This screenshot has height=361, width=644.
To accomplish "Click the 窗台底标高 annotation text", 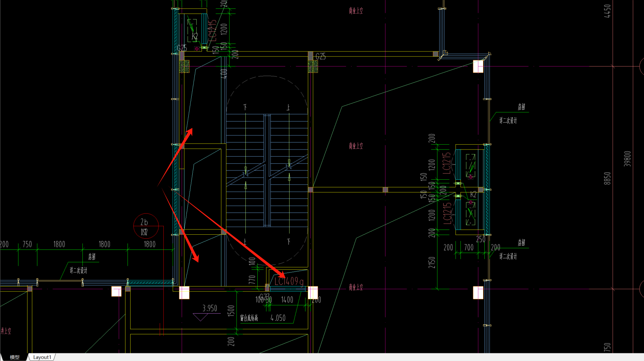I will point(249,318).
